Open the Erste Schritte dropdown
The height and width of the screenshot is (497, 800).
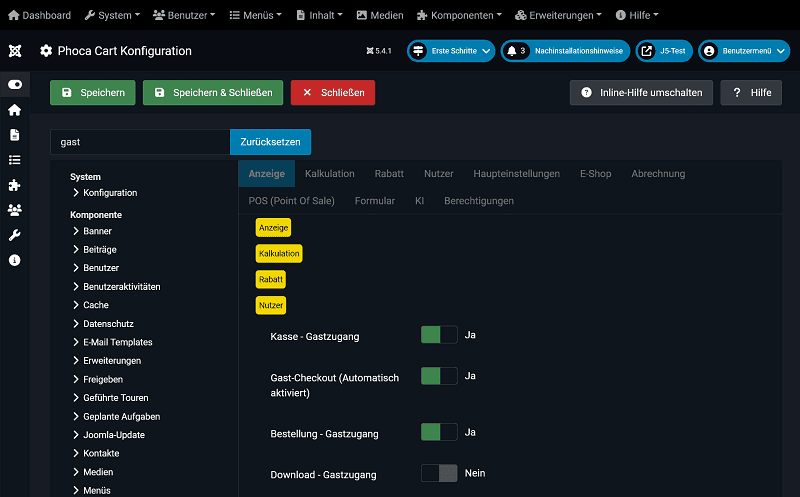451,51
